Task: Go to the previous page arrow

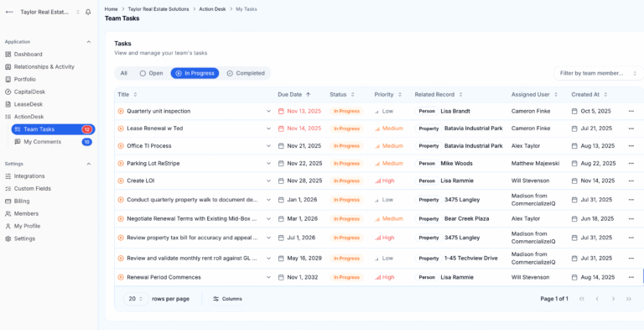Action: (x=597, y=299)
